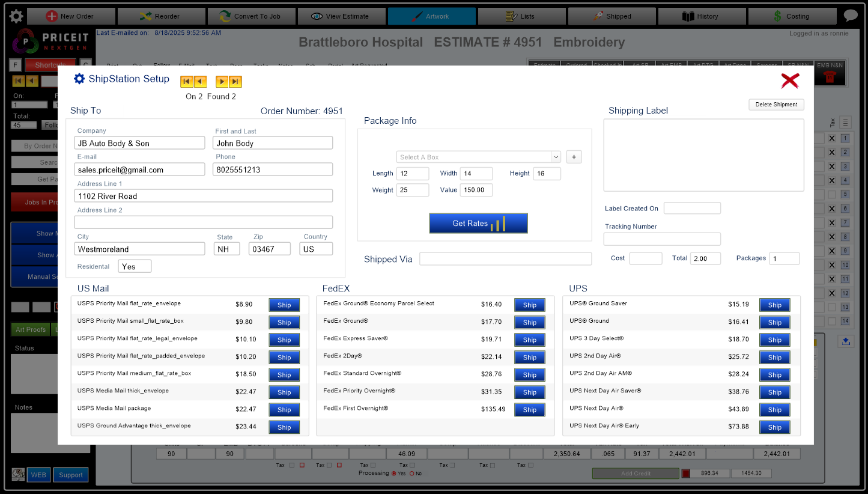Click the chat bubble icon in the top bar
Viewport: 868px width, 494px height.
tap(851, 16)
